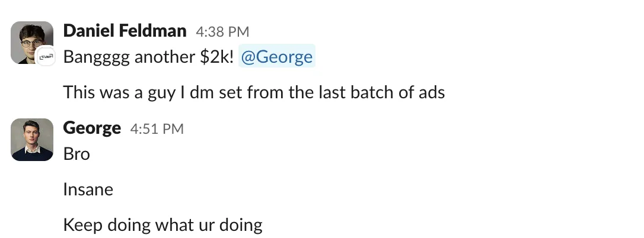
Task: Click the 4:51 PM message timestamp
Action: 157,128
